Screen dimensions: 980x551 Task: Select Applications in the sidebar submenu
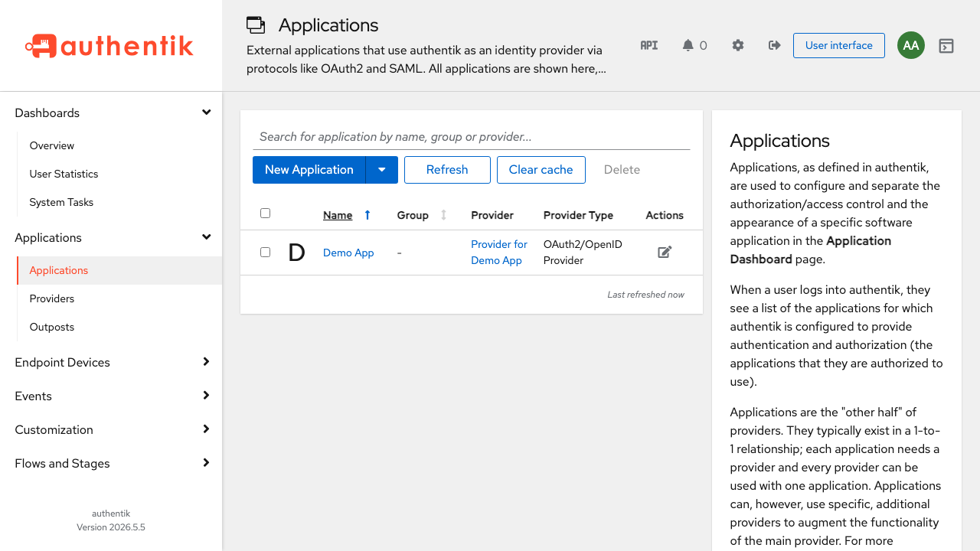[x=119, y=270]
